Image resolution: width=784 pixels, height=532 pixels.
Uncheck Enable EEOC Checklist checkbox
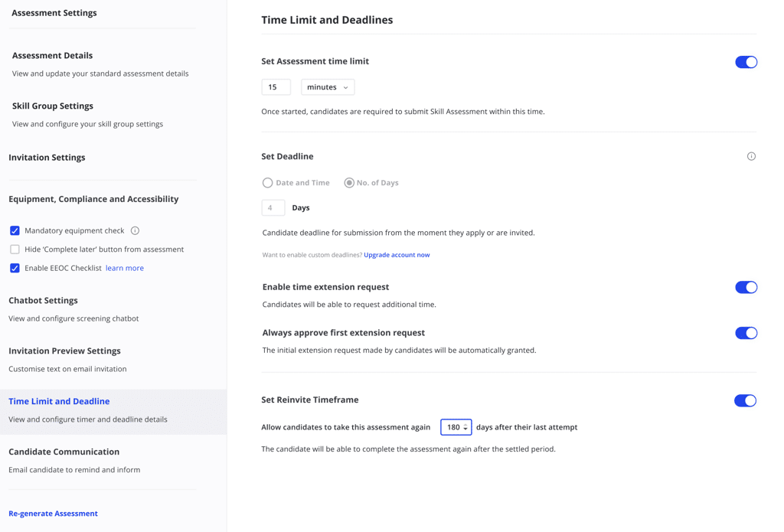pyautogui.click(x=15, y=268)
